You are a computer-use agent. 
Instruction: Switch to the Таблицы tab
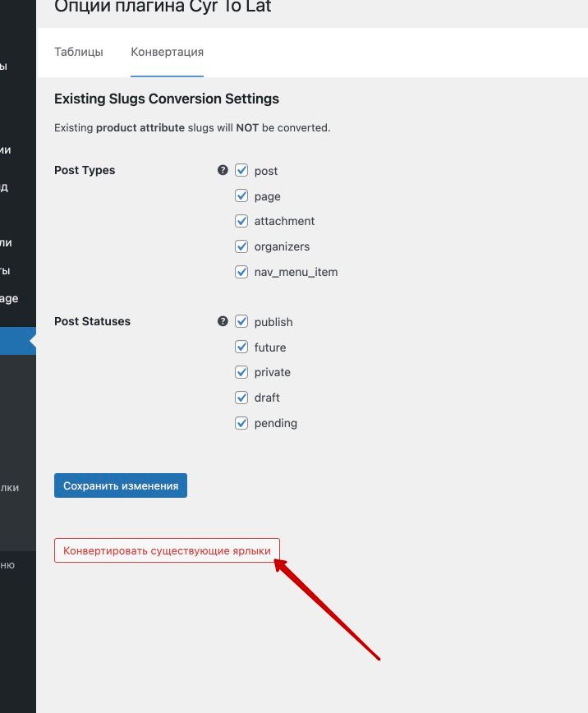(x=79, y=52)
